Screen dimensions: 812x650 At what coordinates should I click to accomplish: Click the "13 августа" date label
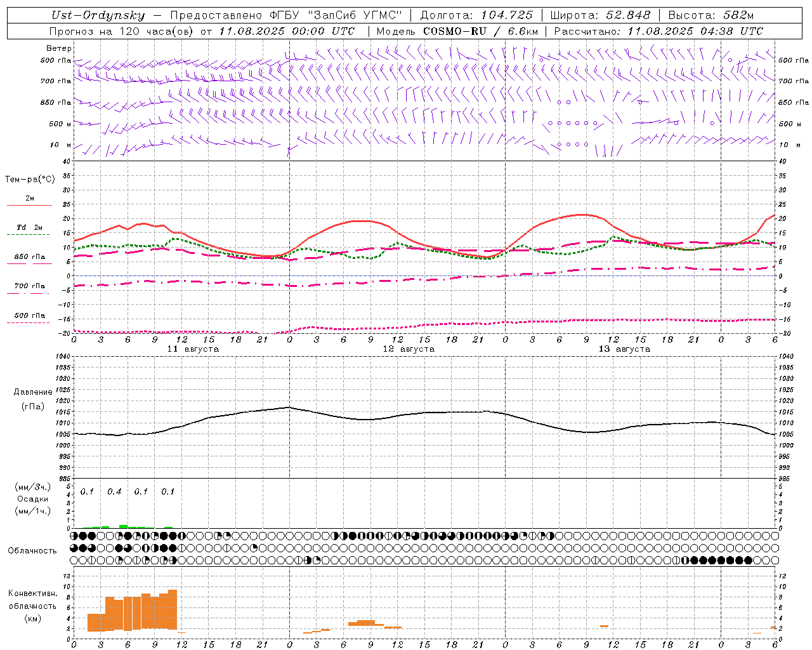624,349
